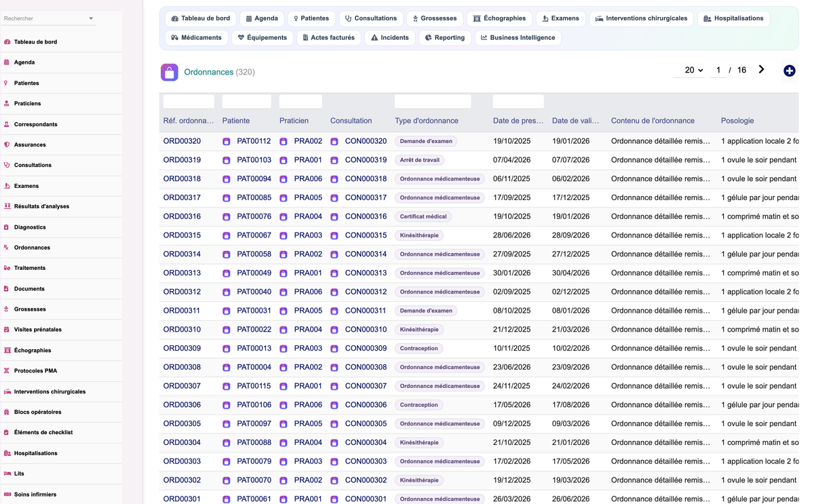Image resolution: width=814 pixels, height=504 pixels.
Task: Select Soins infirmiers in sidebar
Action: pos(61,495)
